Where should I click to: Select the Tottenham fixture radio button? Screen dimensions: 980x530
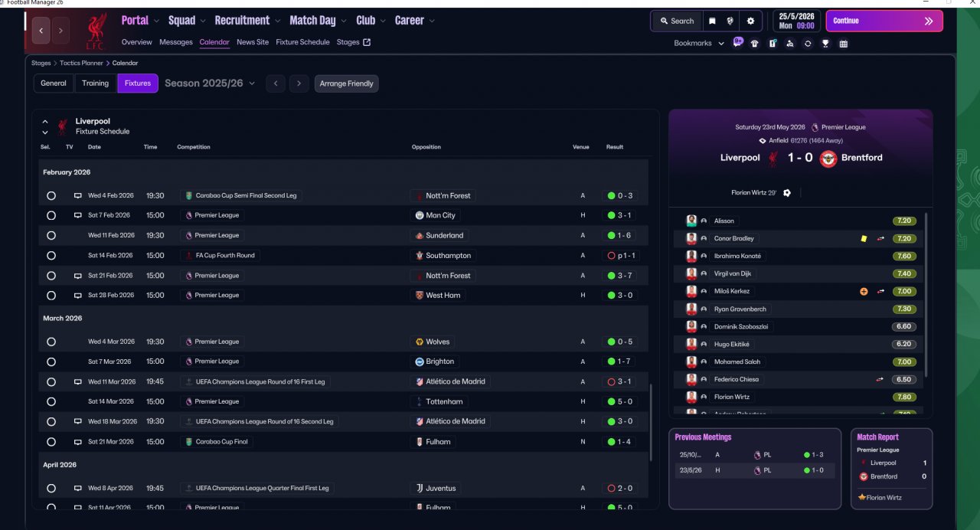[51, 401]
